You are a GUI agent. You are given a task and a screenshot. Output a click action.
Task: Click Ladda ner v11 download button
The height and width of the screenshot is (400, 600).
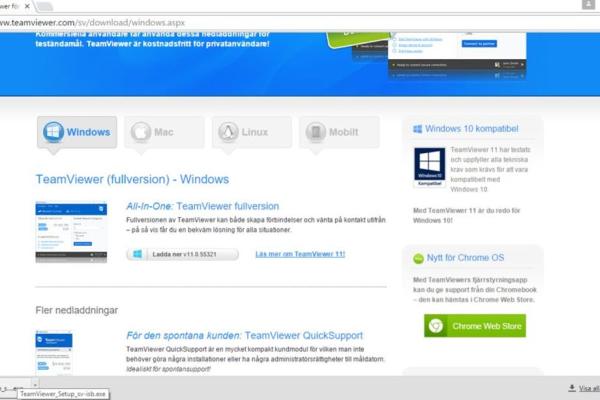point(183,254)
